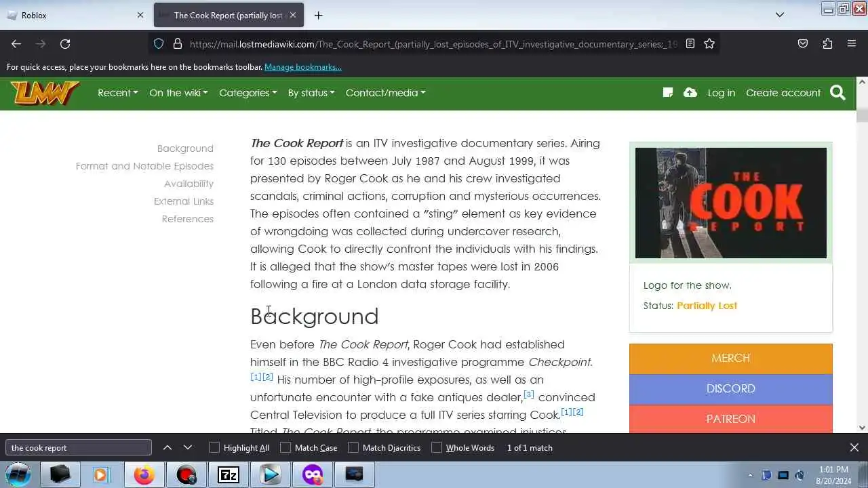Click the Log in link
This screenshot has width=868, height=488.
[721, 93]
